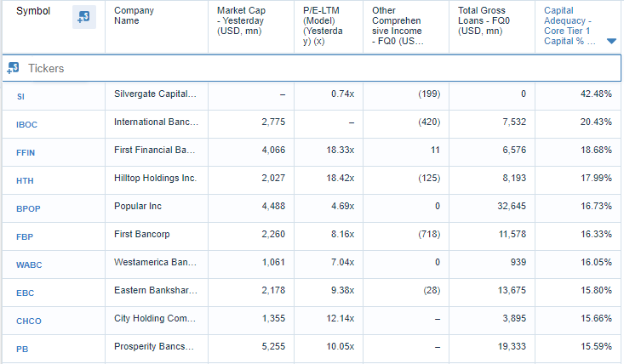Open the IBOC ticker link

pyautogui.click(x=26, y=124)
